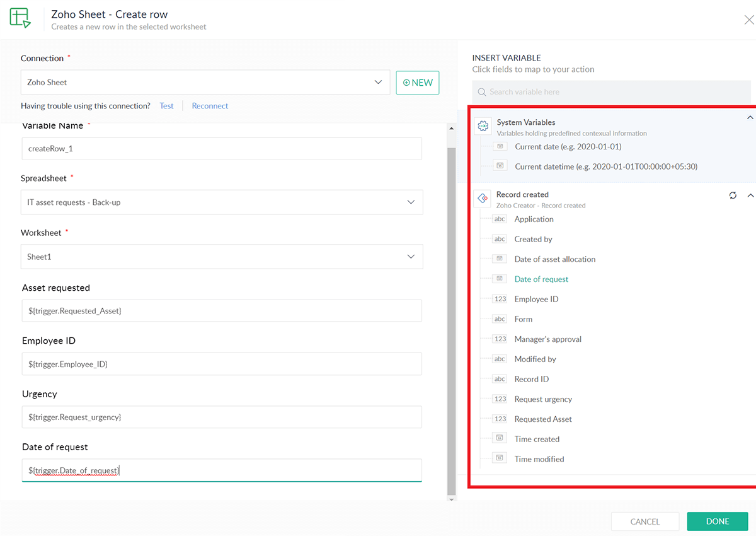
Task: Click the abc icon beside Record ID
Action: (x=500, y=379)
